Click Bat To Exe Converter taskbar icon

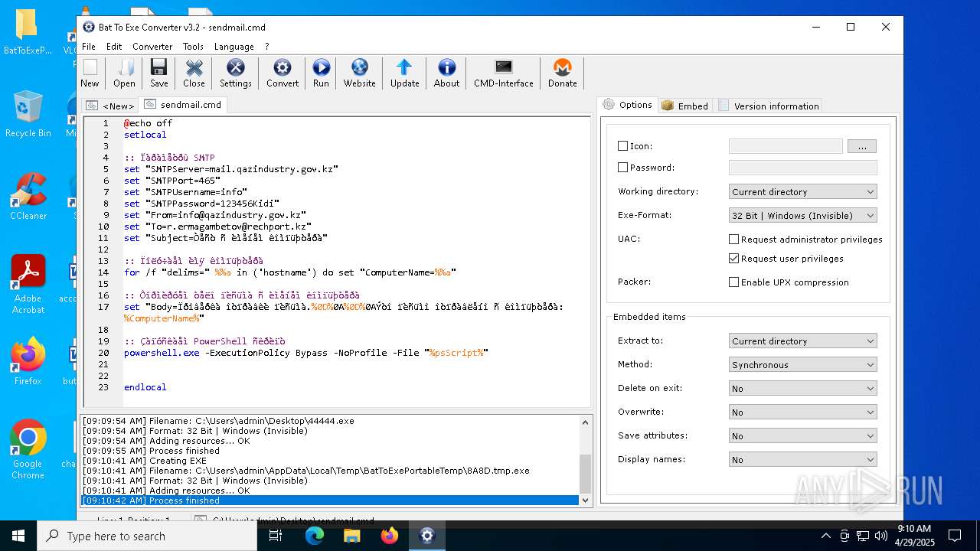click(427, 536)
